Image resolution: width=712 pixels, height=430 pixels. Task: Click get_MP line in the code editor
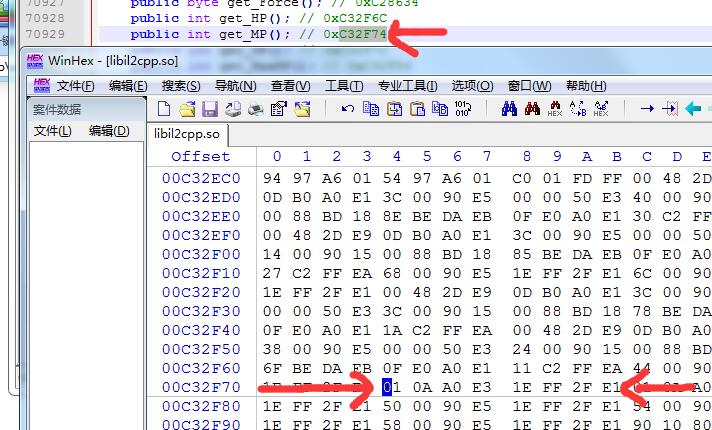(259, 34)
